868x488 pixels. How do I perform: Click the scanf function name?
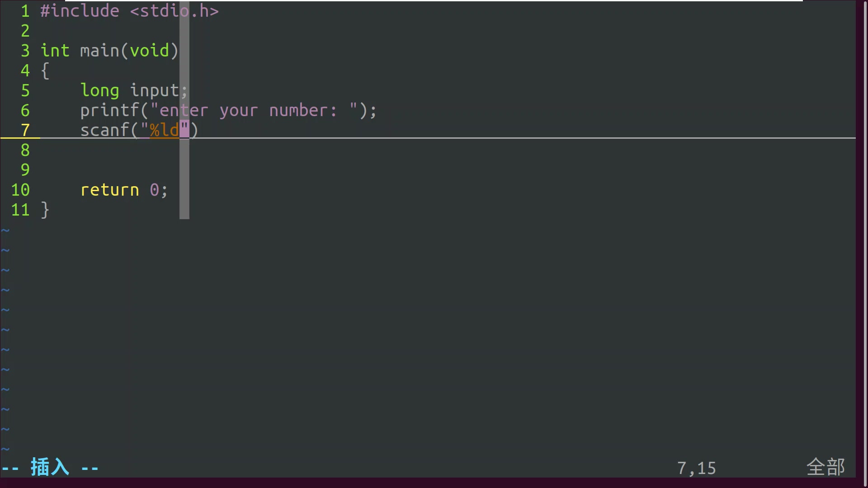tap(105, 130)
